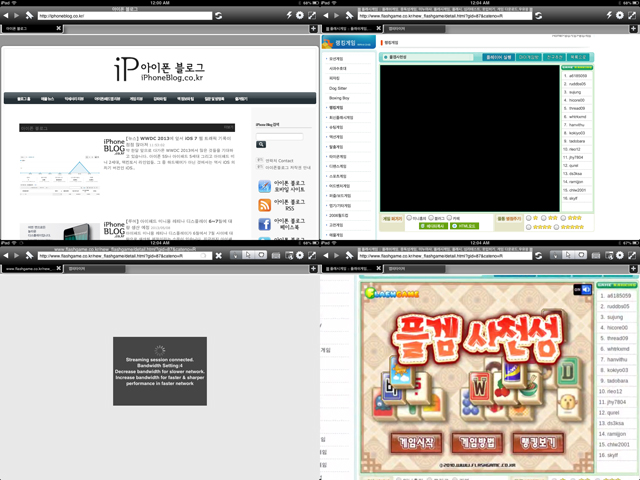Click 게임방법 button in 사천성 game
640x480 pixels.
477,442
